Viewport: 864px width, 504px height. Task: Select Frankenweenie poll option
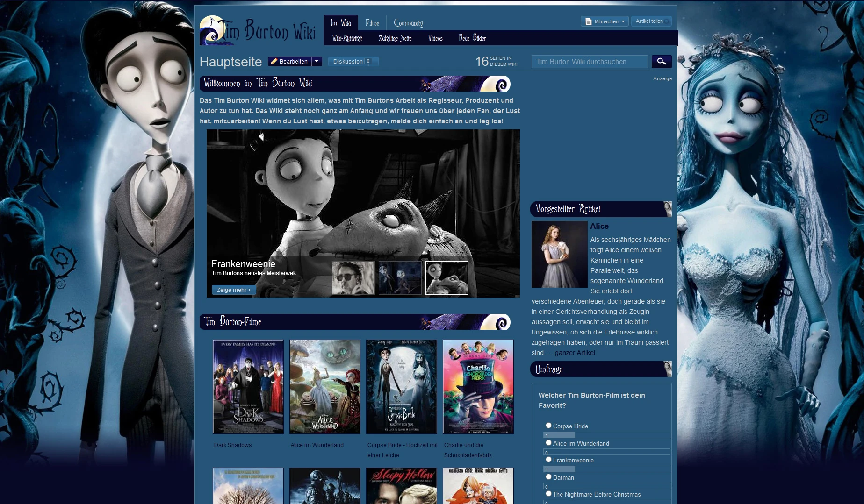coord(548,460)
